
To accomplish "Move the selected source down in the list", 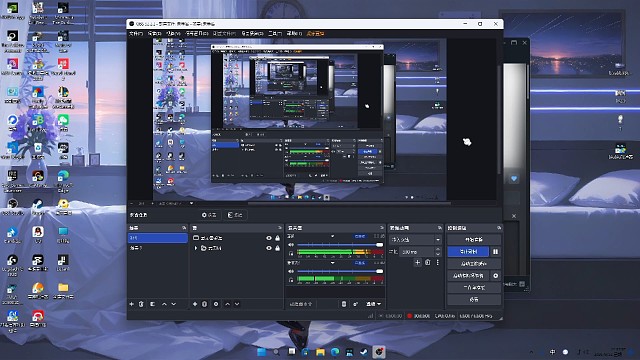I will pyautogui.click(x=237, y=304).
